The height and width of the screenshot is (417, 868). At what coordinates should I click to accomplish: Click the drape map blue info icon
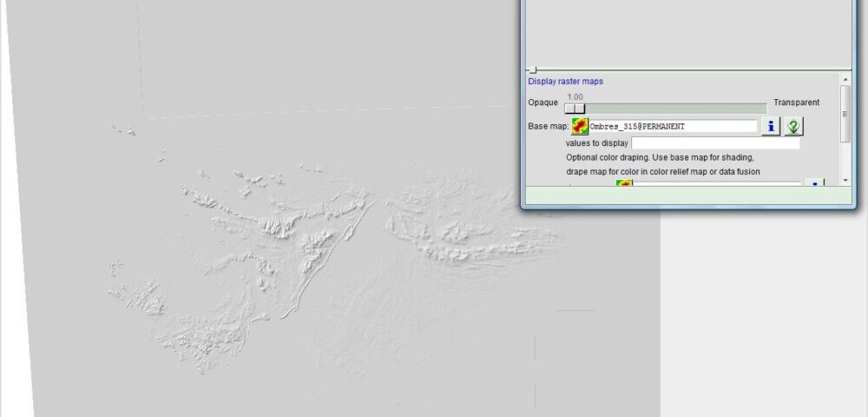coord(813,183)
